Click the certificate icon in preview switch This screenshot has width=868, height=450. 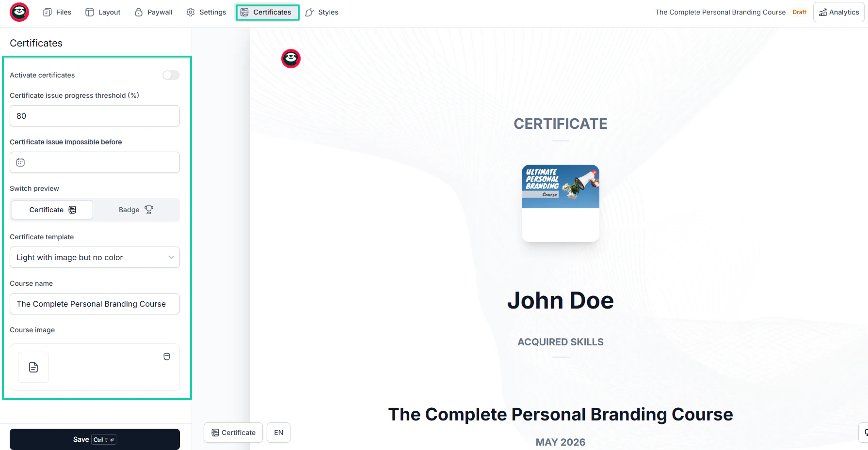tap(72, 210)
